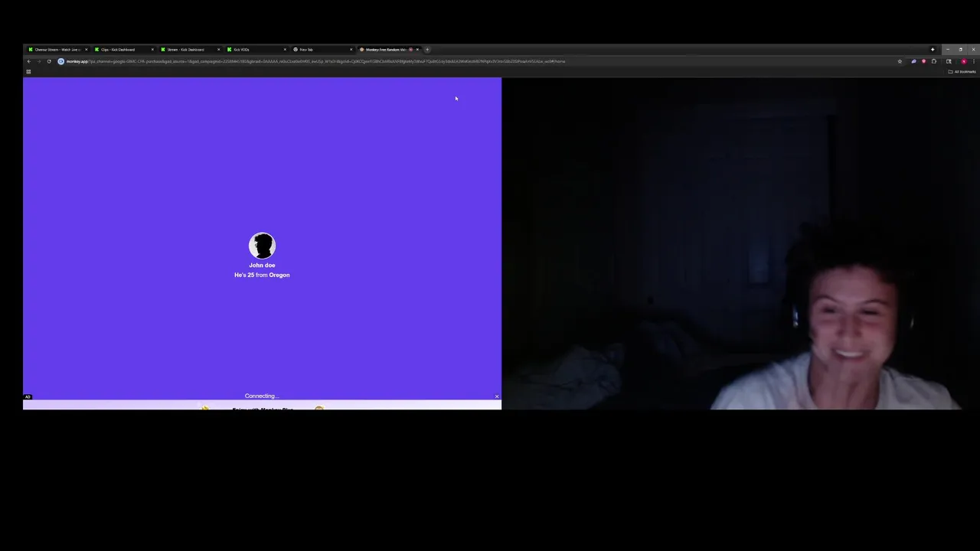Screen dimensions: 980x551
Task: Click the John doe name text
Action: pos(262,265)
